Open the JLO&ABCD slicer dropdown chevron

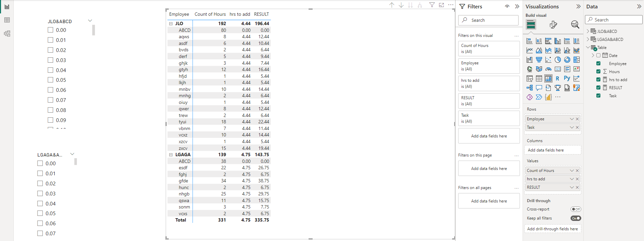(x=90, y=21)
